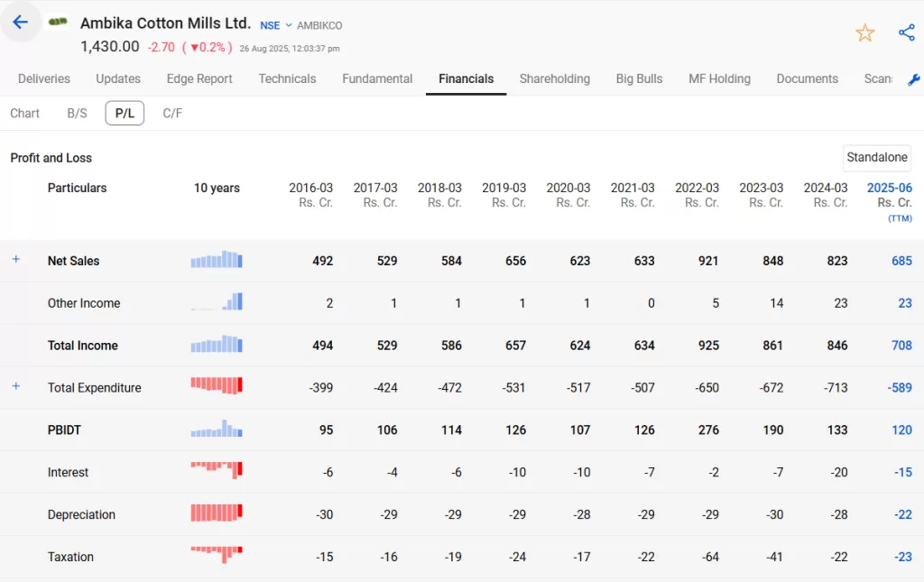Expand the Total Expenditure row
The height and width of the screenshot is (582, 924).
point(16,386)
